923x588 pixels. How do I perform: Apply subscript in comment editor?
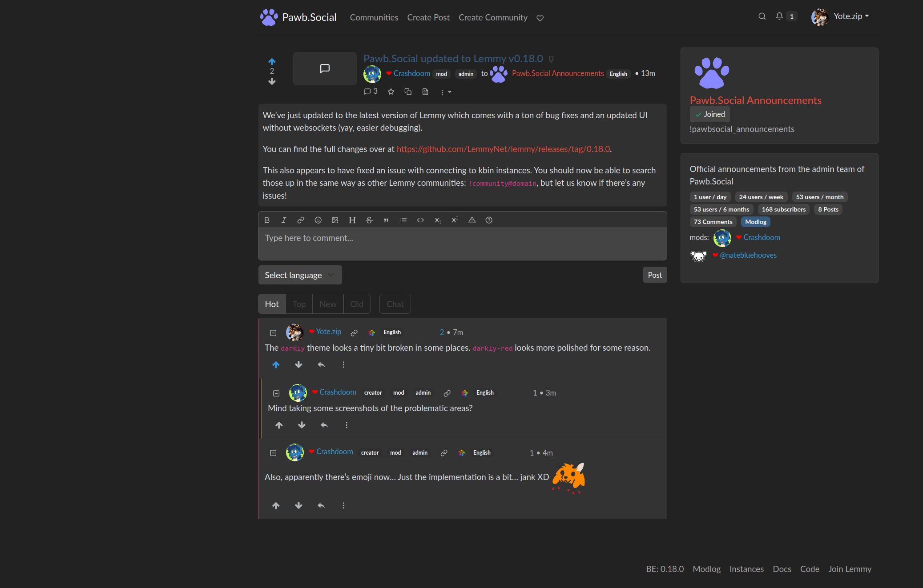438,220
